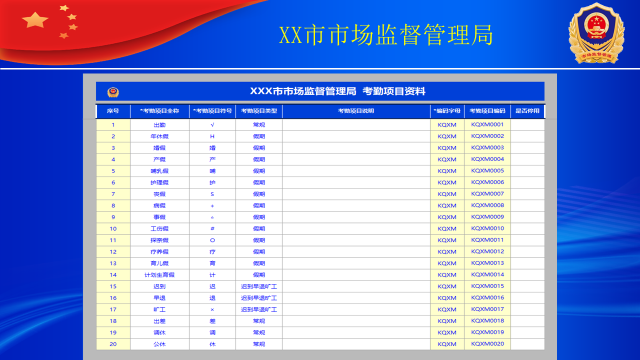Select the S symbol cell for 丧假
This screenshot has width=640, height=360.
point(212,194)
